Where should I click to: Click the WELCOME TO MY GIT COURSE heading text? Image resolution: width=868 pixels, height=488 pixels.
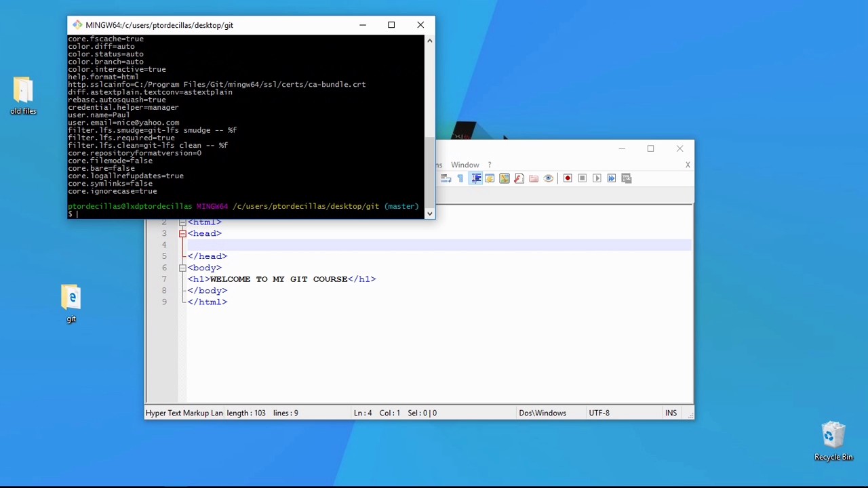click(279, 279)
